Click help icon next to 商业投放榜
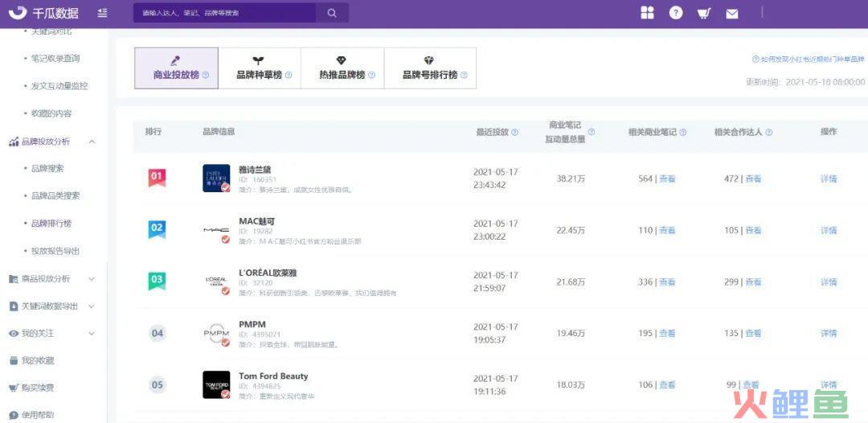This screenshot has width=868, height=423. (x=206, y=76)
